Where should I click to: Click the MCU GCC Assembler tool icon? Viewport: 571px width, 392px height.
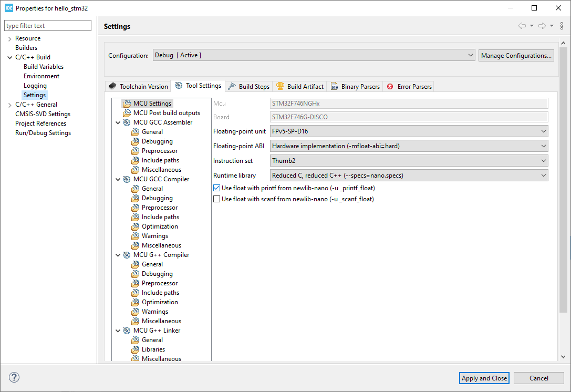point(127,122)
